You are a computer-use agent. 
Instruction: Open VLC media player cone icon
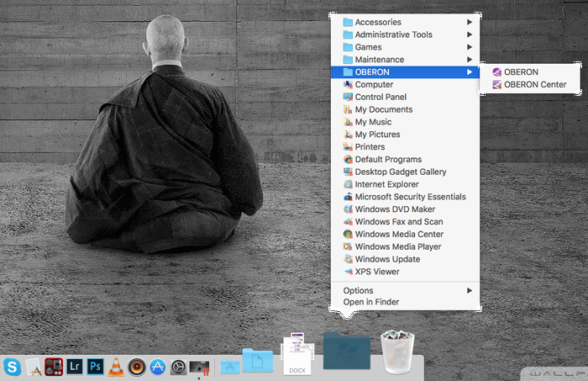117,367
